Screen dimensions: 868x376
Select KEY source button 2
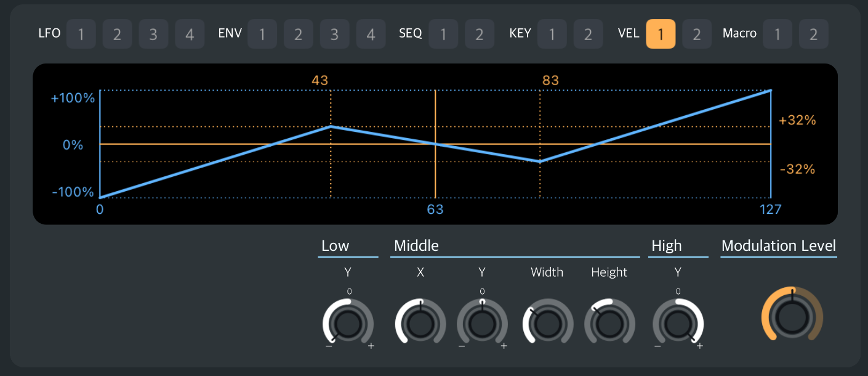pos(588,34)
